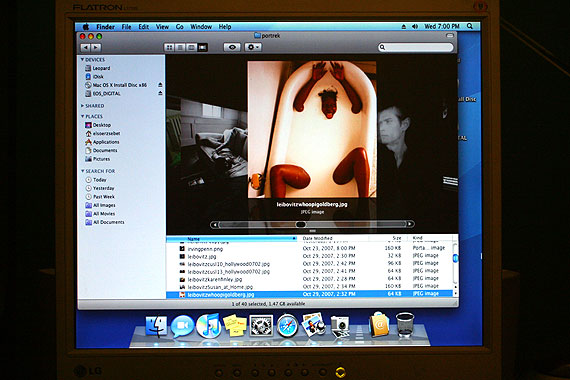Sort by the Name column header
Viewport: 570px width, 380px height.
(x=232, y=239)
